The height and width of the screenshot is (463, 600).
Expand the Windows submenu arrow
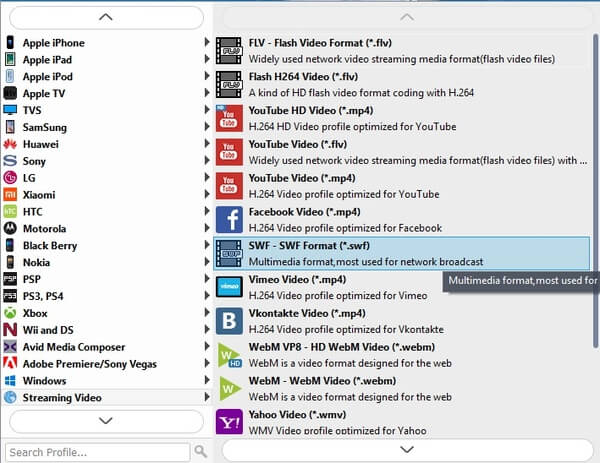(207, 380)
